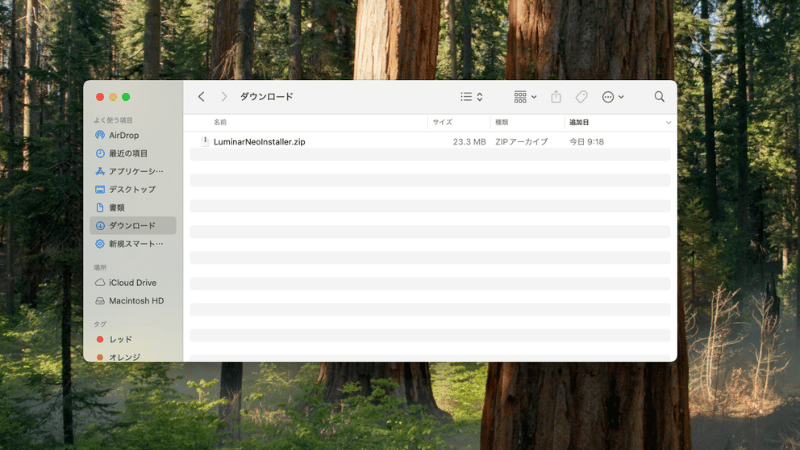Expand the grouping options dropdown
The width and height of the screenshot is (800, 450).
[525, 97]
